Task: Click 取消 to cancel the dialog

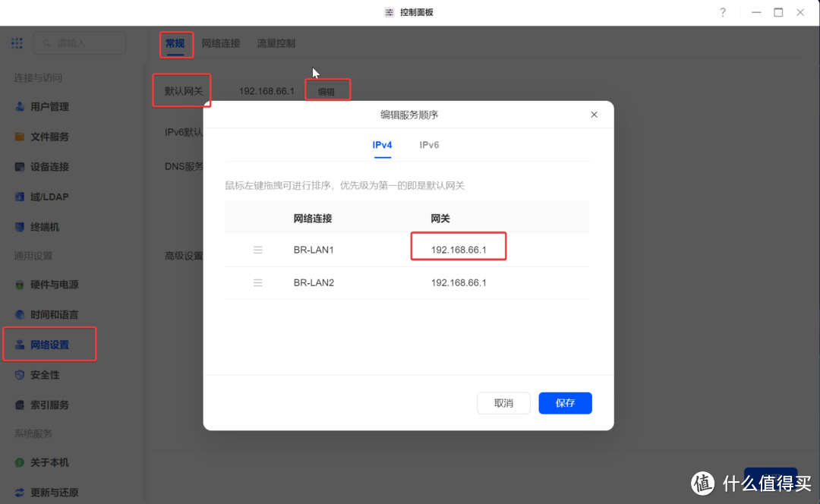Action: pyautogui.click(x=503, y=403)
